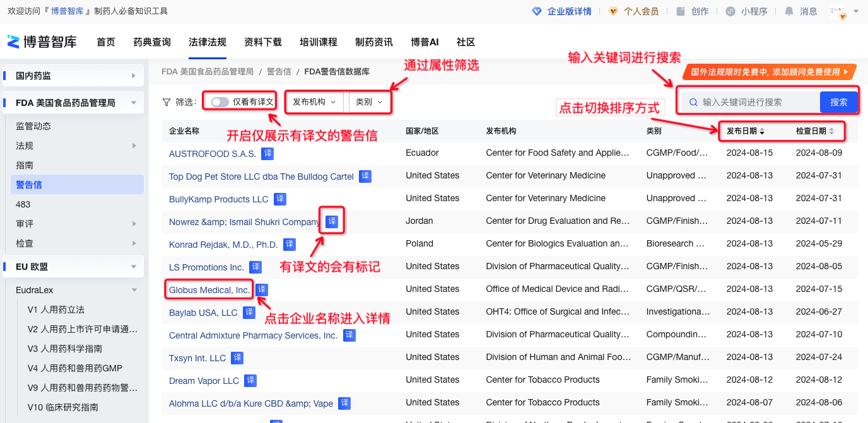Open V10 临床研究指南 item
The image size is (868, 423).
63,407
